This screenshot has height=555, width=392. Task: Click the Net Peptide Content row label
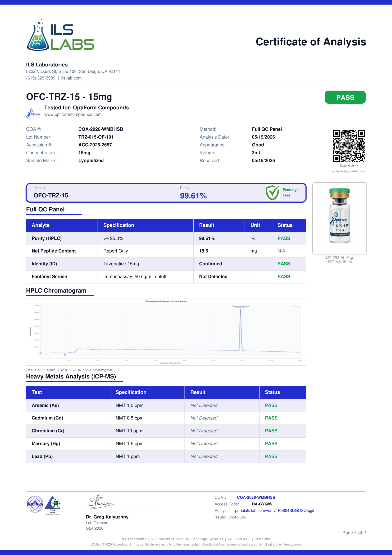coord(54,251)
